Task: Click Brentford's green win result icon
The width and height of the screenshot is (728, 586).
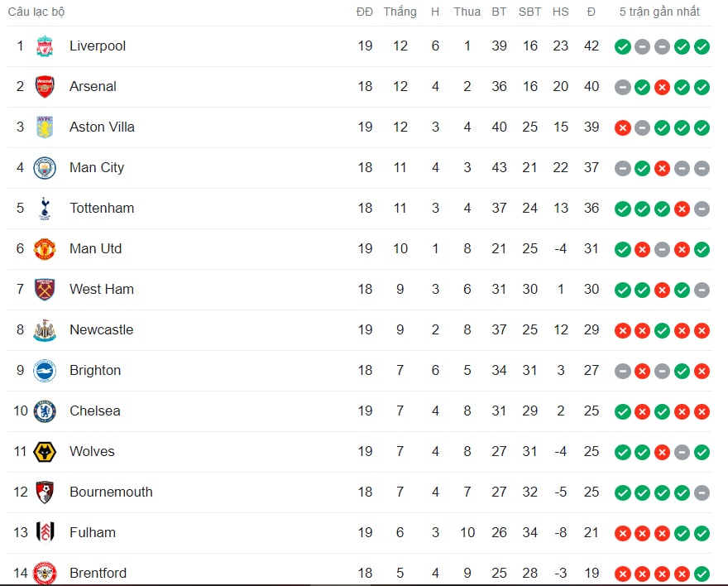Action: pos(702,574)
